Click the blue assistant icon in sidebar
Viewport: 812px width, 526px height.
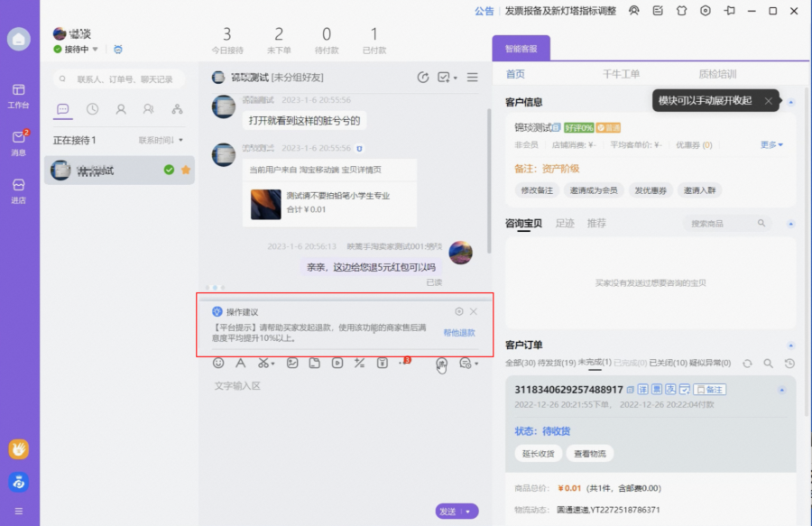(19, 483)
